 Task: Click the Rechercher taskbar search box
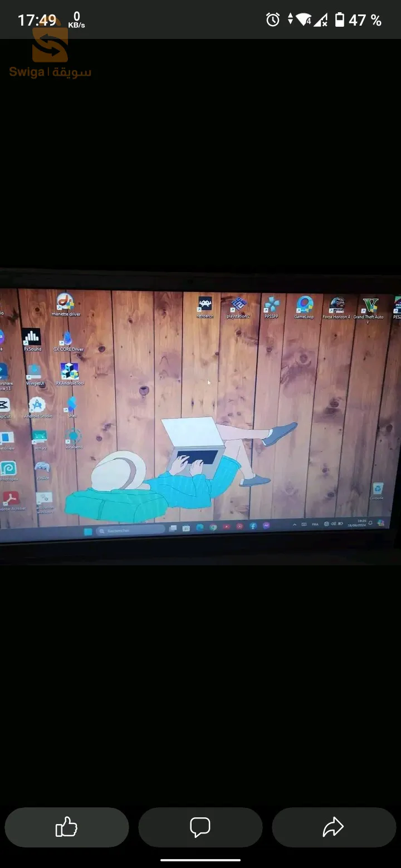130,530
